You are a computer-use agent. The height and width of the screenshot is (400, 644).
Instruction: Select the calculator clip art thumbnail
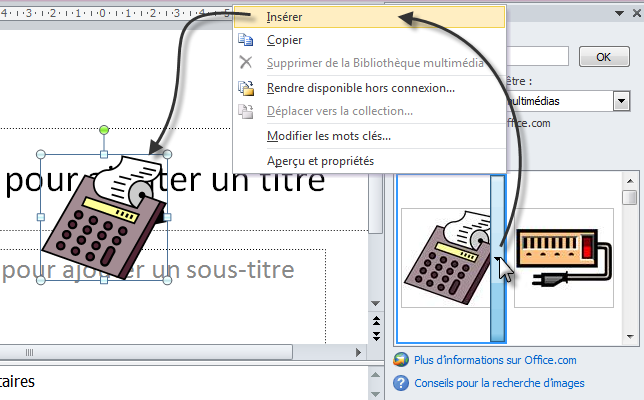pyautogui.click(x=446, y=258)
